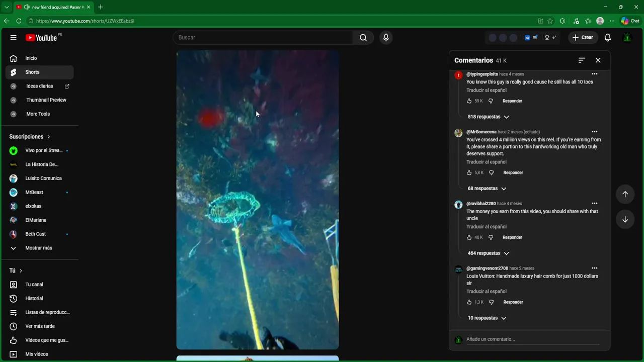Click the YouTube logo
Screen dimensions: 644x362
tap(41, 38)
